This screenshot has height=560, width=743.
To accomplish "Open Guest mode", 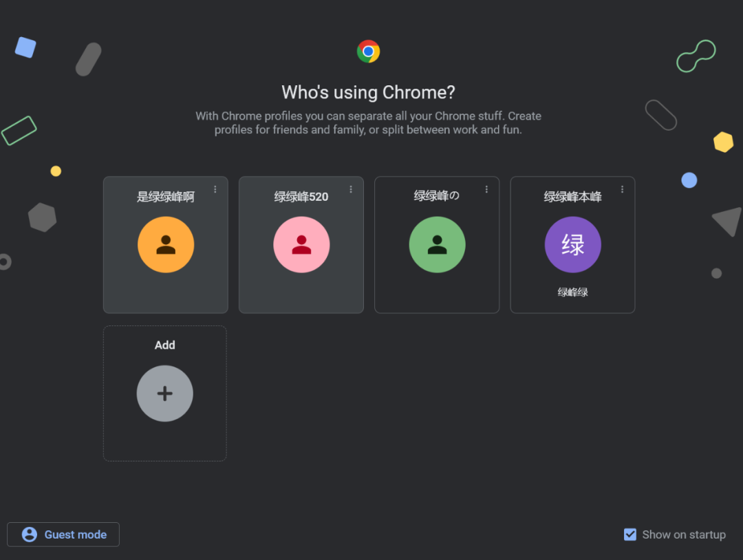I will (75, 535).
